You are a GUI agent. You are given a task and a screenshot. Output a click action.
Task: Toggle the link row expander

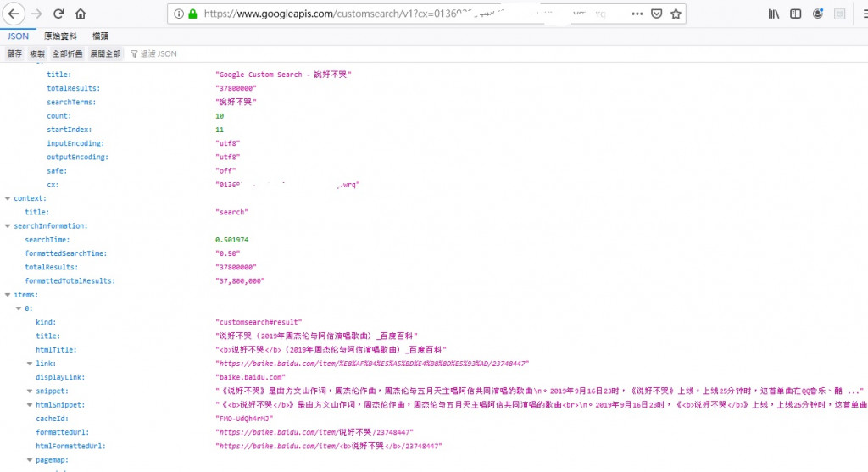(x=30, y=364)
